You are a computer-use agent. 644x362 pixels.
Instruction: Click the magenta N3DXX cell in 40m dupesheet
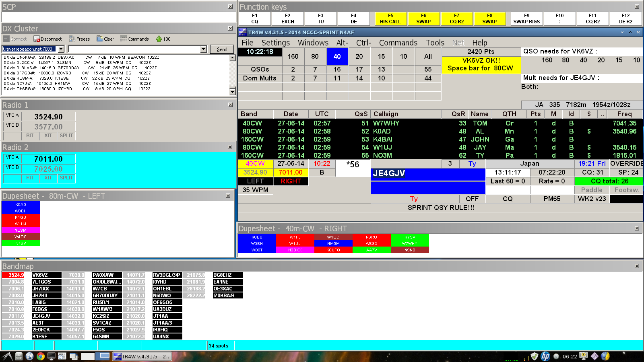[295, 250]
